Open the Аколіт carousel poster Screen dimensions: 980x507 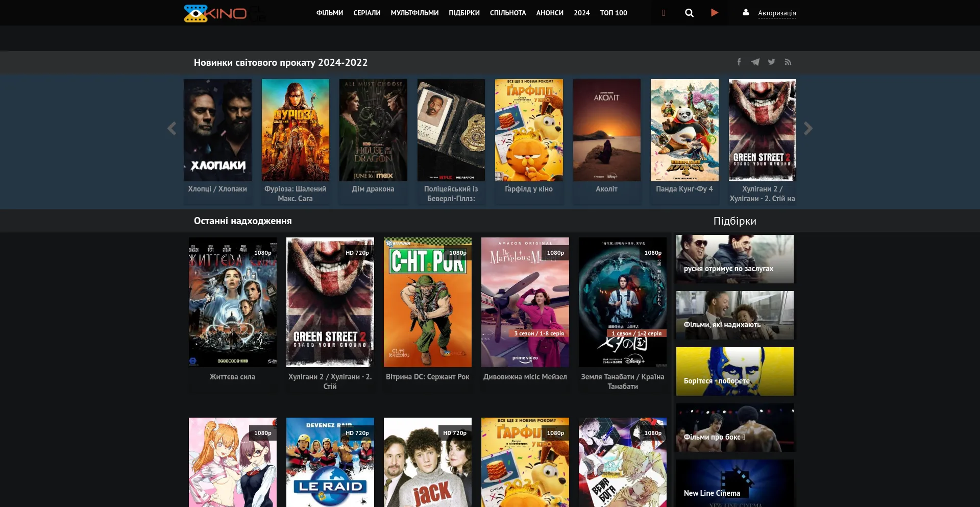tap(607, 130)
